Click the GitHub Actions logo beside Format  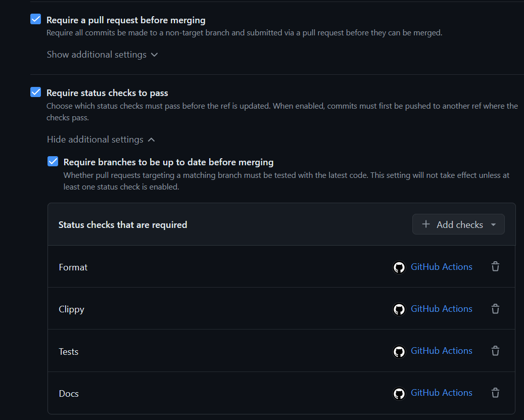pyautogui.click(x=399, y=267)
